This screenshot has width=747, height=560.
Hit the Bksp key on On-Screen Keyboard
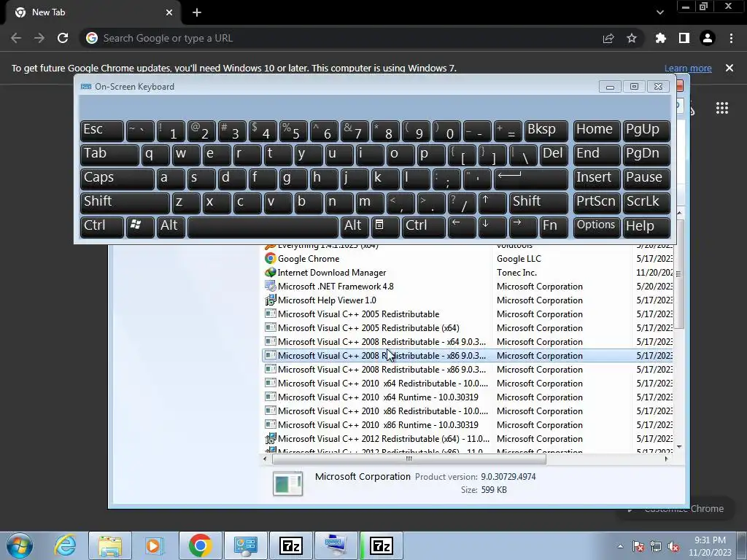546,131
